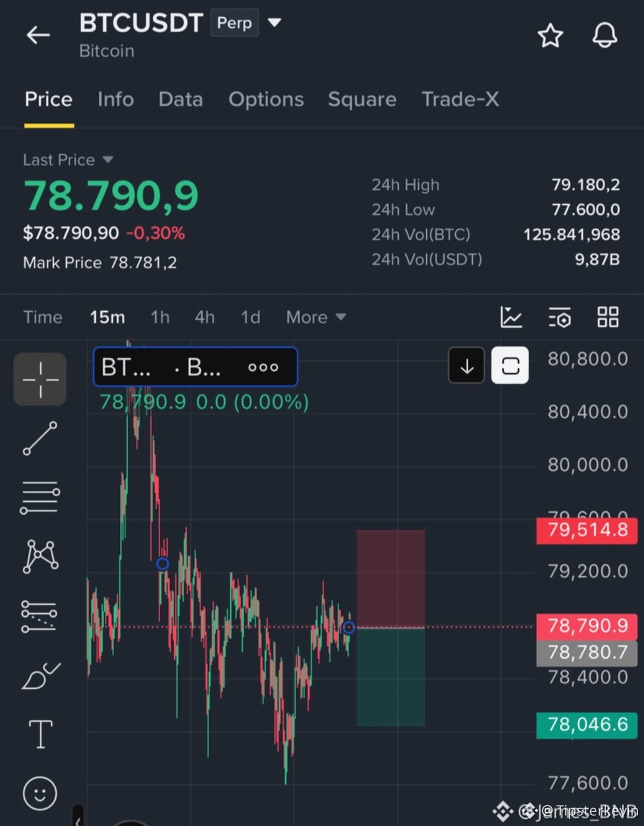This screenshot has height=826, width=644.
Task: Select the Time chart interval
Action: pyautogui.click(x=42, y=317)
